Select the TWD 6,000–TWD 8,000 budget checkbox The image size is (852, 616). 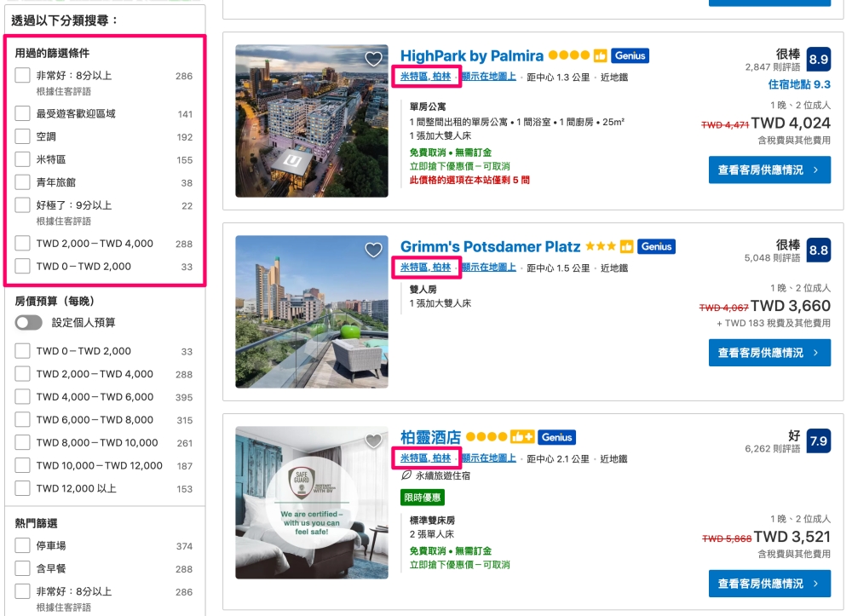pos(22,419)
